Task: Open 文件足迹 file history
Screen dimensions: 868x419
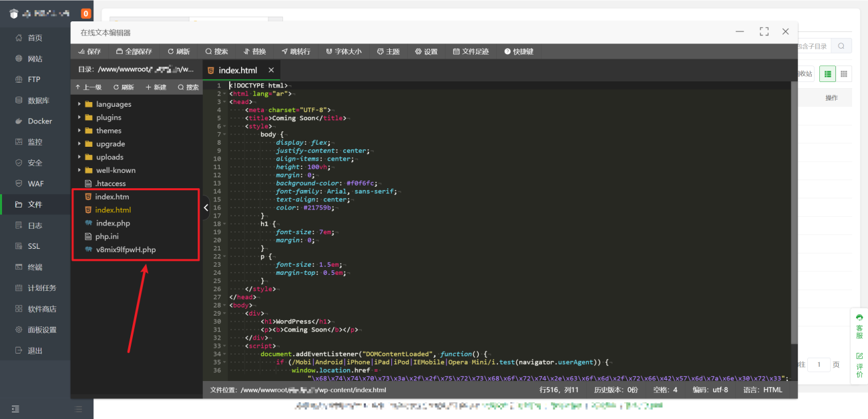Action: click(471, 51)
